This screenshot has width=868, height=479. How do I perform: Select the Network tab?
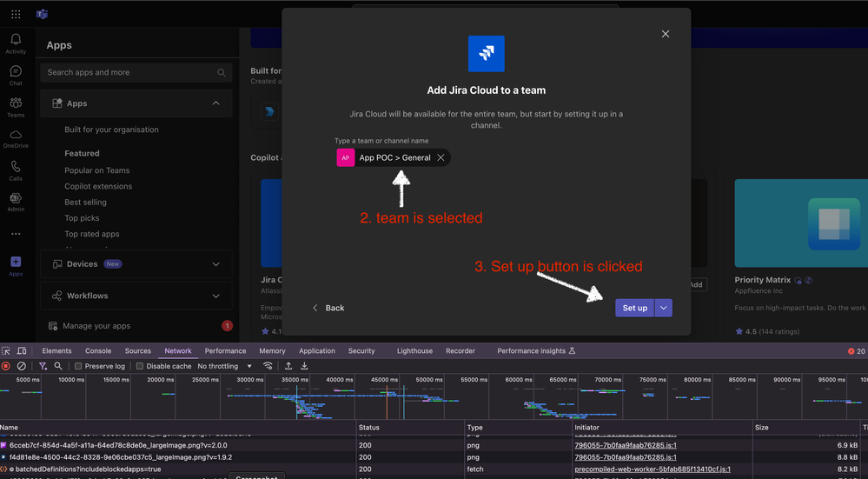click(178, 351)
